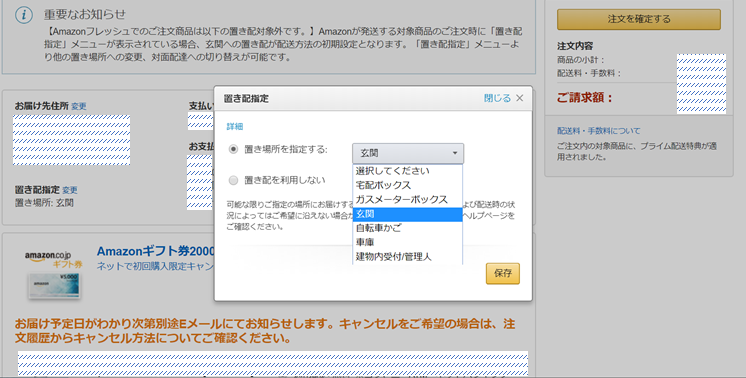Select the 置き場所を指定する radio button
This screenshot has height=378, width=746.
click(x=233, y=149)
